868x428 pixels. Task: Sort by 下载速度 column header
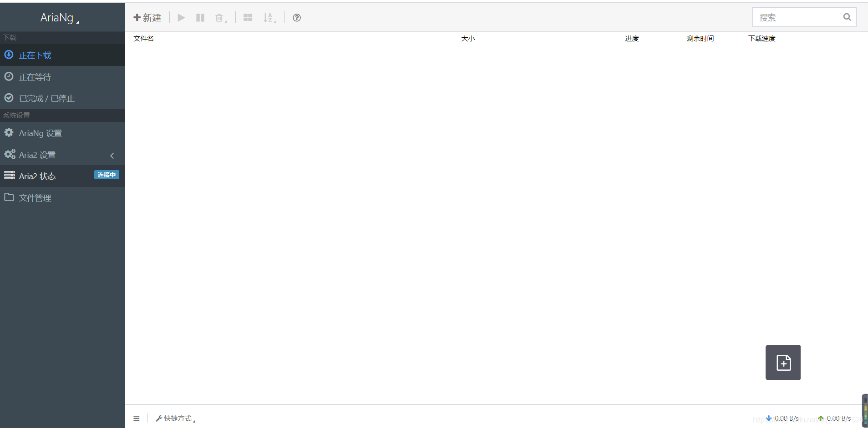click(761, 39)
